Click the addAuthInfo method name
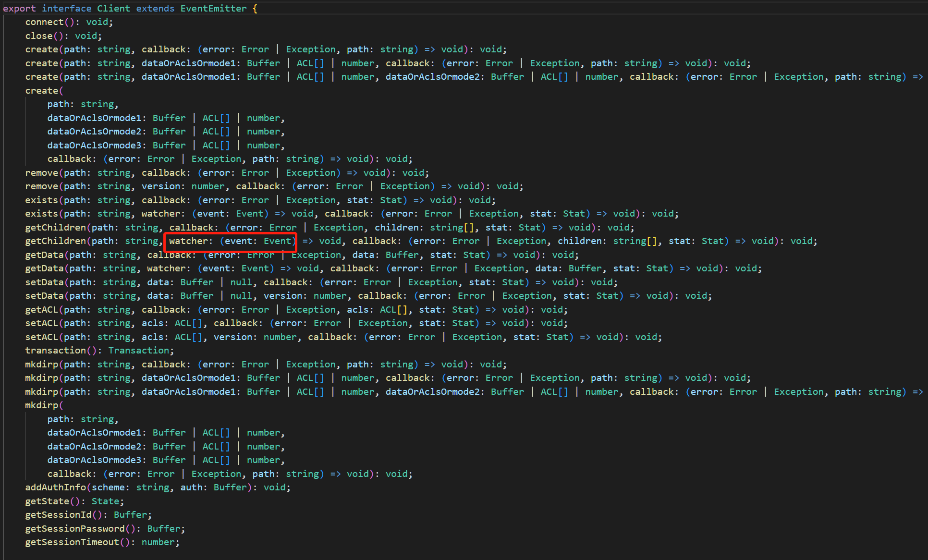This screenshot has height=560, width=928. pyautogui.click(x=55, y=487)
